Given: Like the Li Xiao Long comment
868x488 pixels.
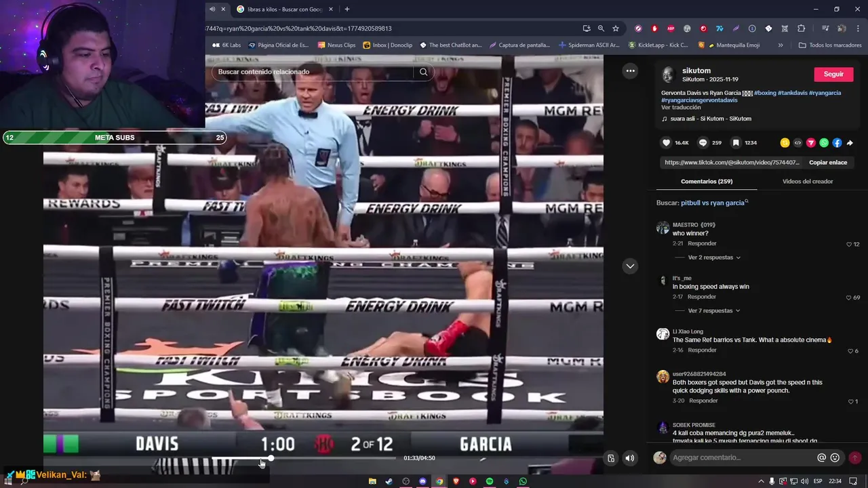Looking at the screenshot, I should (x=850, y=351).
